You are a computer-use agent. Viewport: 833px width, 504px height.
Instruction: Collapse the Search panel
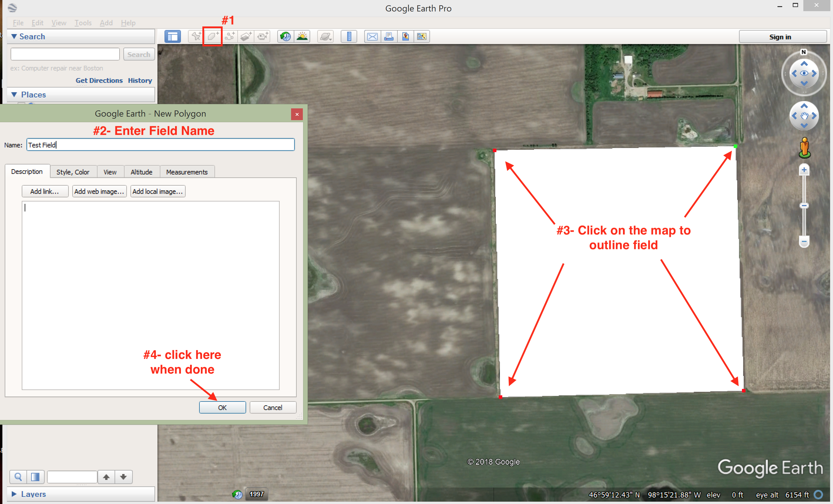point(14,36)
